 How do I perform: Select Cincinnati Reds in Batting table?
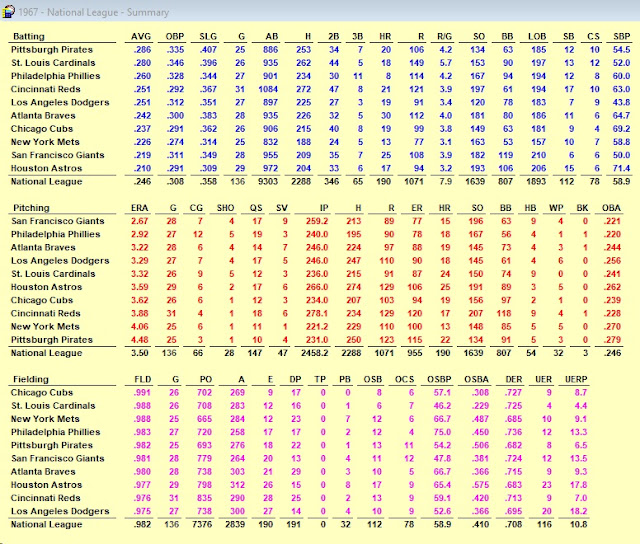click(x=46, y=89)
